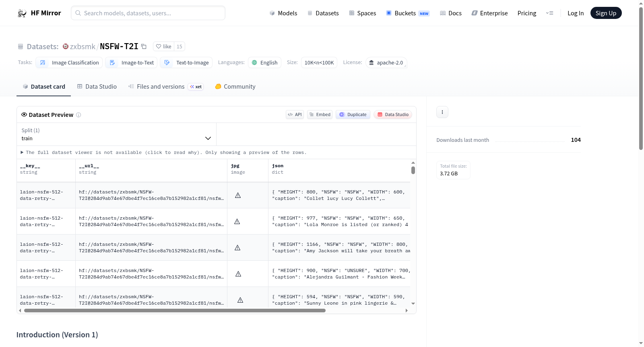Click the table horizontal scrollbar thumb
Screen dimensions: 644x347
(x=175, y=311)
